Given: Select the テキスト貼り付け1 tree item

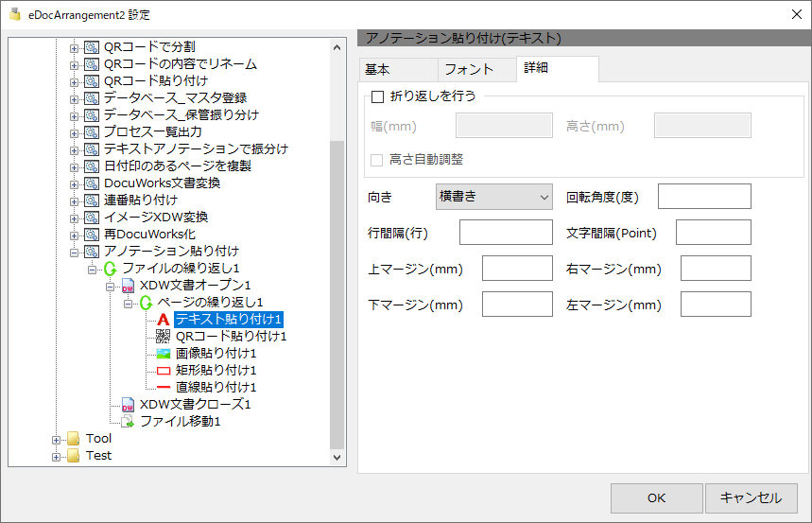Looking at the screenshot, I should coord(229,320).
